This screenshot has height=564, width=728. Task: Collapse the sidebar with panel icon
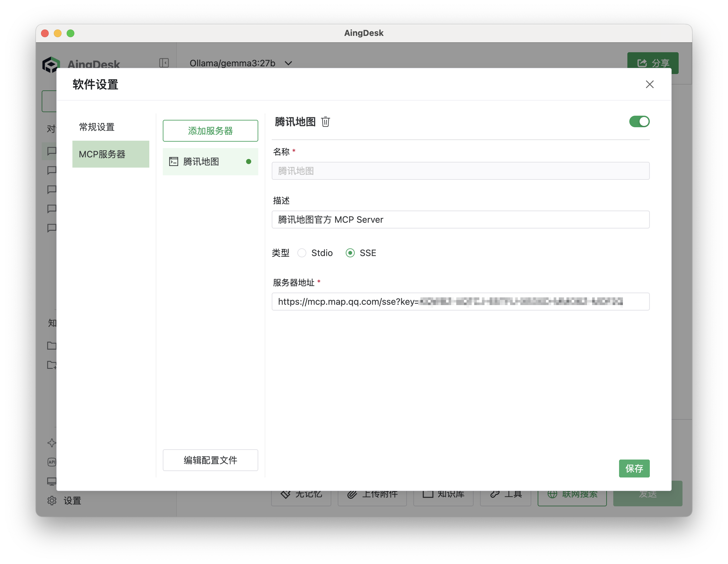pos(164,63)
